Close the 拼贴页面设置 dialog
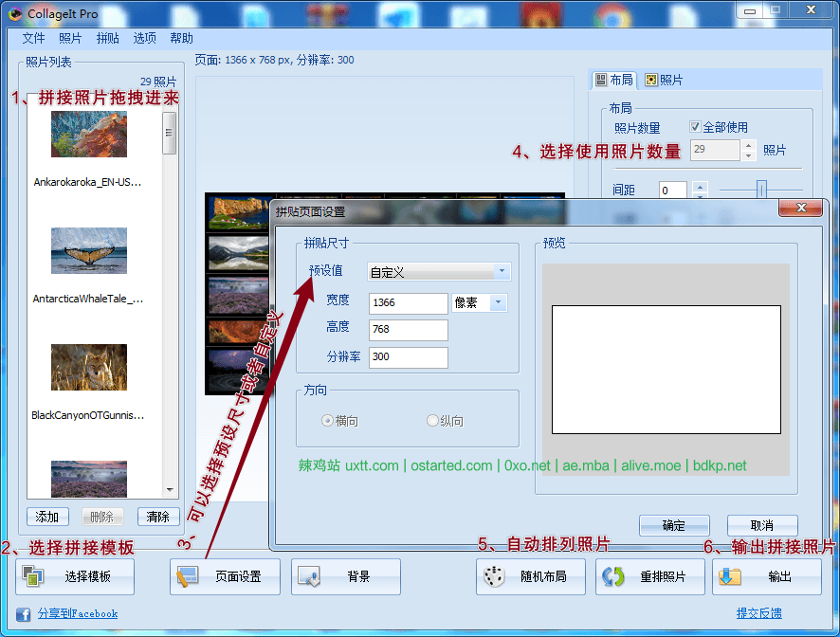 point(801,208)
